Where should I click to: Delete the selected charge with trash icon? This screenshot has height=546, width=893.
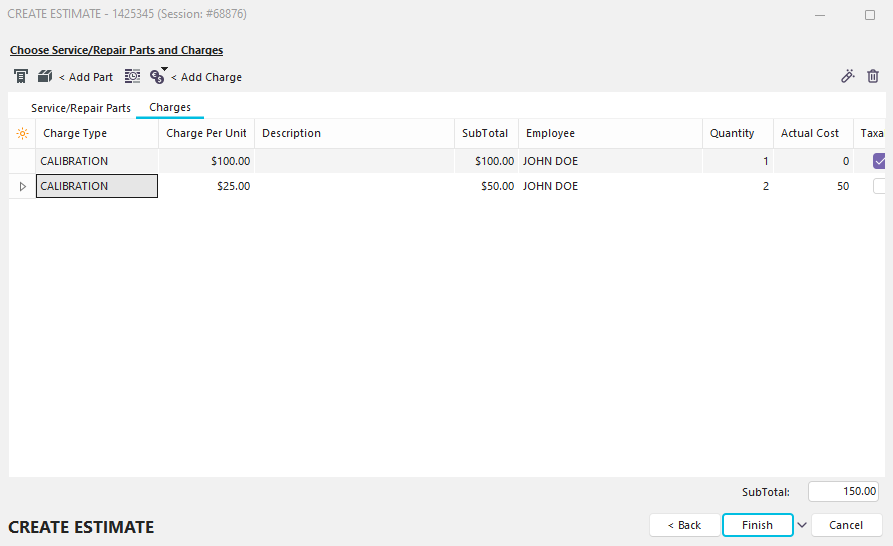[x=873, y=76]
